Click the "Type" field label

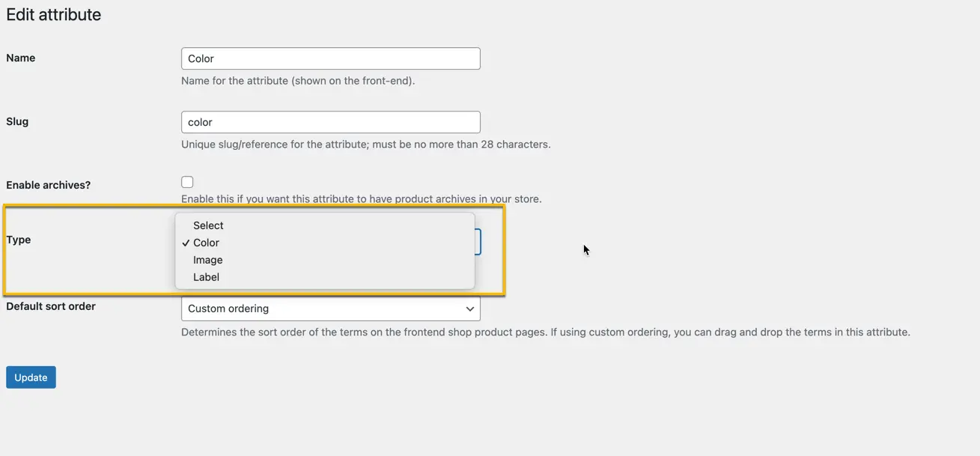(19, 240)
